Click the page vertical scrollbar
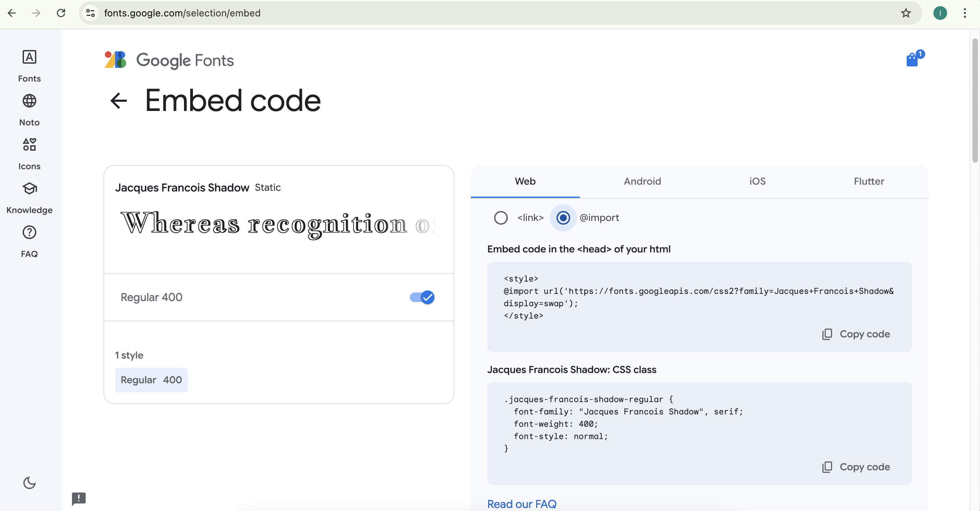 [x=975, y=101]
